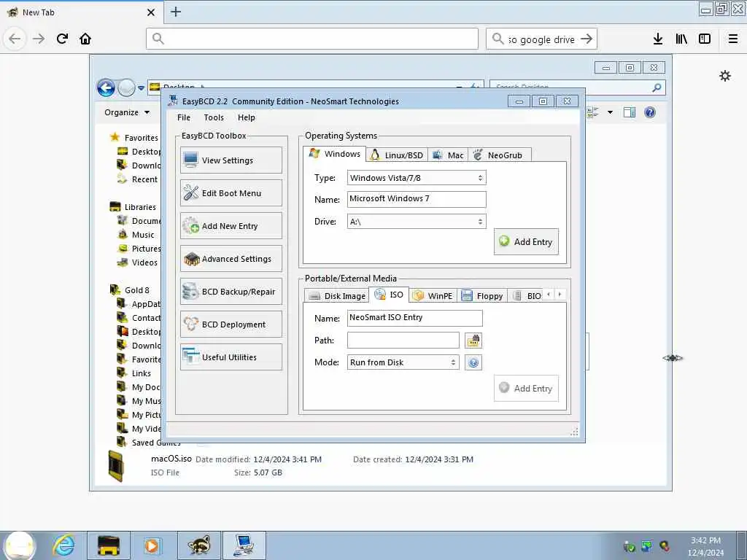Toggle Explorer preview pane icon
The width and height of the screenshot is (747, 560).
point(630,112)
